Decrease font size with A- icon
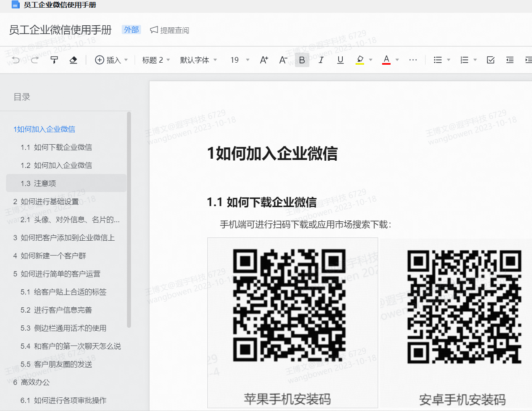Screen dimensions: 532x411 [x=283, y=60]
